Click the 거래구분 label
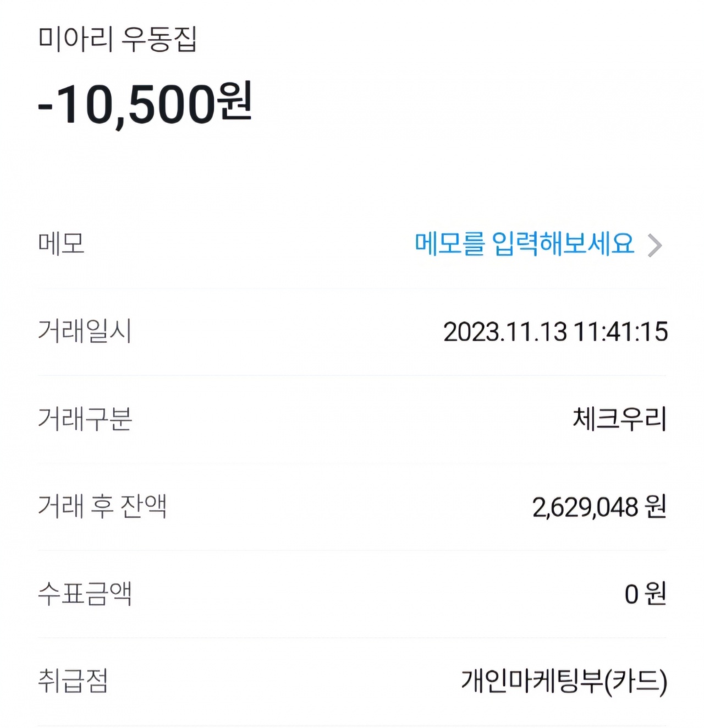Screen dimensions: 704x728 pyautogui.click(x=85, y=419)
